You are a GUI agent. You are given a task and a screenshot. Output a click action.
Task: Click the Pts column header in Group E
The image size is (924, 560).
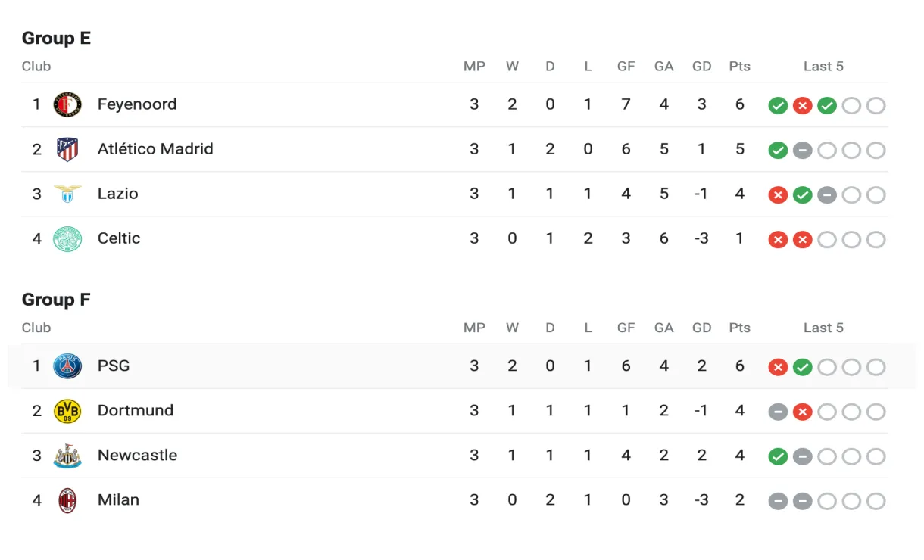[739, 67]
